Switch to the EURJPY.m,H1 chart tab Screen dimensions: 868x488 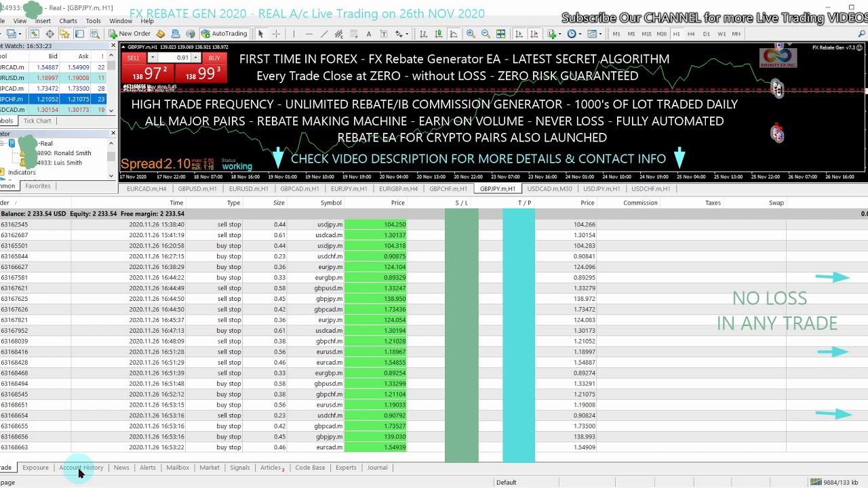pos(349,189)
